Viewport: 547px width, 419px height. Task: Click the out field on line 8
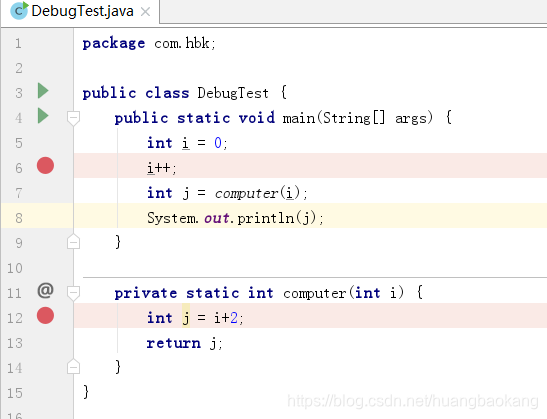tap(217, 218)
